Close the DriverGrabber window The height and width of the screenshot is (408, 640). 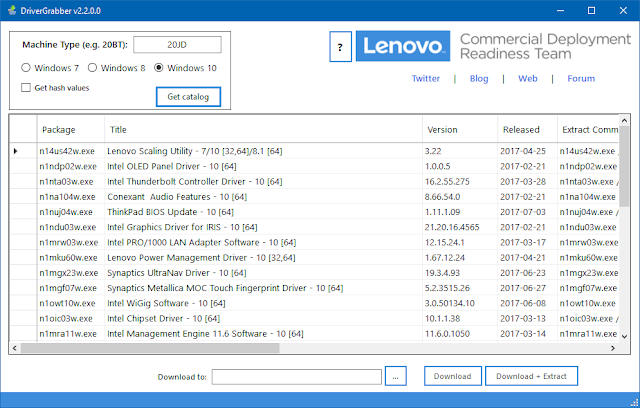(623, 10)
